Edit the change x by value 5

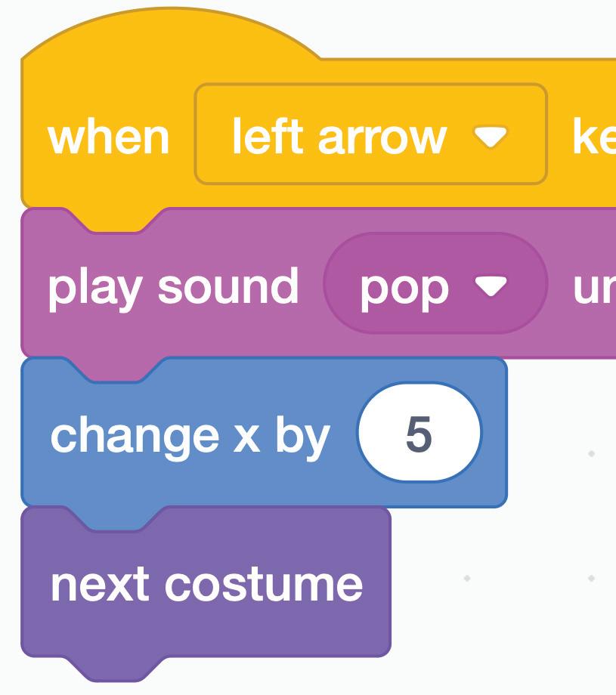(418, 435)
